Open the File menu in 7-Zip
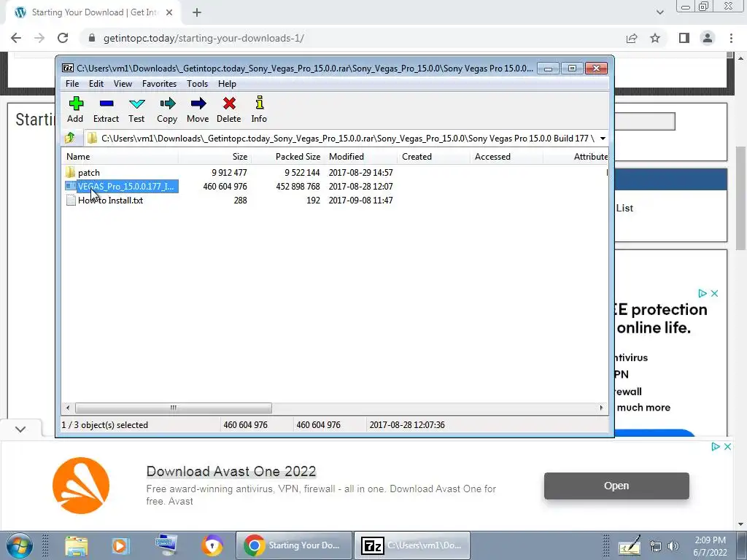 tap(72, 84)
